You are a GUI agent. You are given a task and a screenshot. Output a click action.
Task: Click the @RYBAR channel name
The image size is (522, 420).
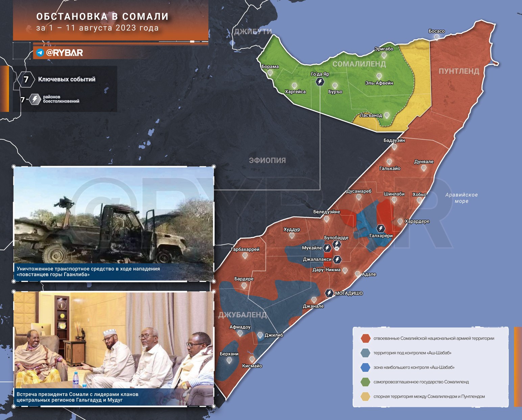click(x=64, y=53)
